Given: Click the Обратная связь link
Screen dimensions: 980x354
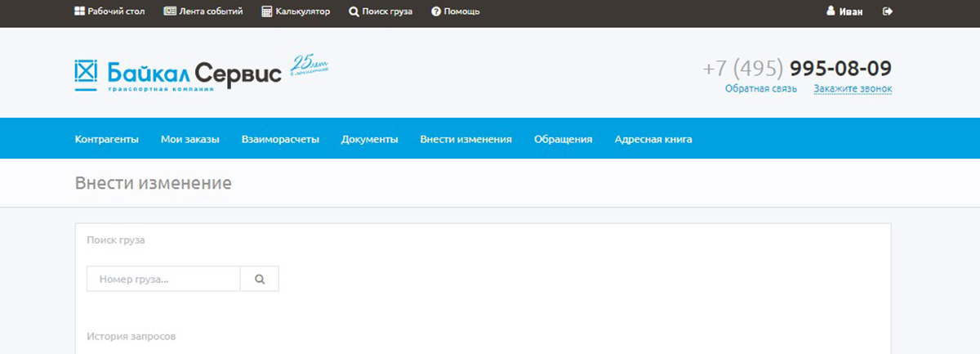Looking at the screenshot, I should tap(760, 88).
